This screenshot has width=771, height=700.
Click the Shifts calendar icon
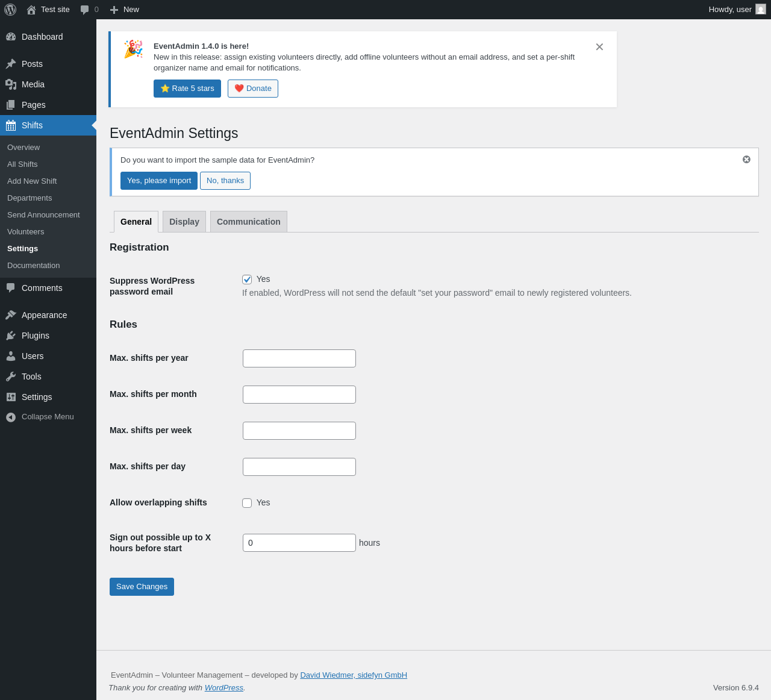[x=11, y=125]
